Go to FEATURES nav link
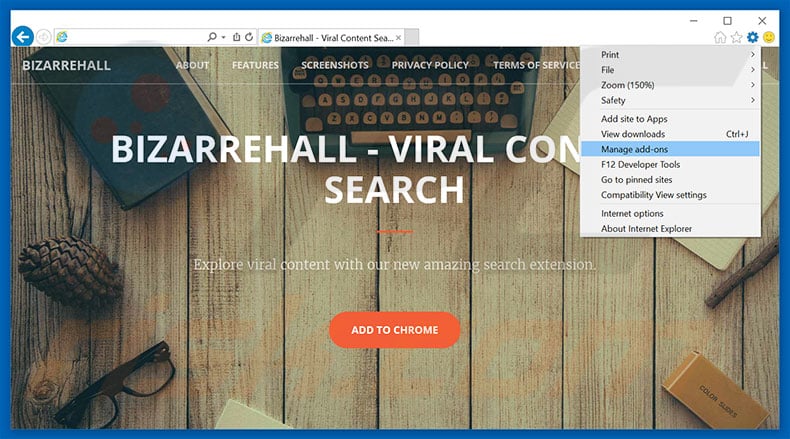The image size is (790, 439). pos(255,65)
